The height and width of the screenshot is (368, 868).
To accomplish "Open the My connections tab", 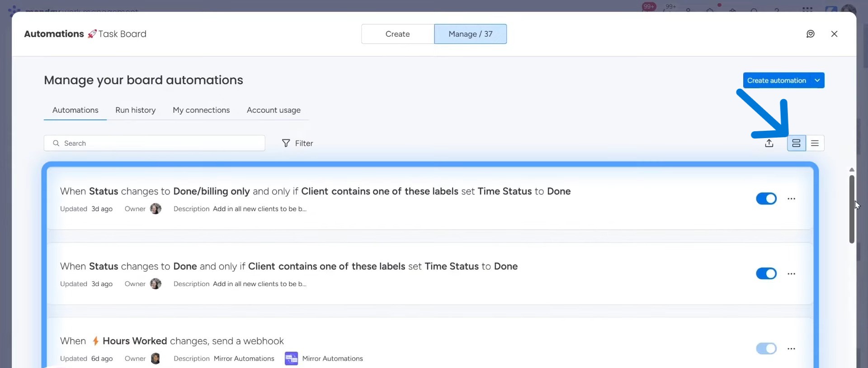I will [201, 110].
